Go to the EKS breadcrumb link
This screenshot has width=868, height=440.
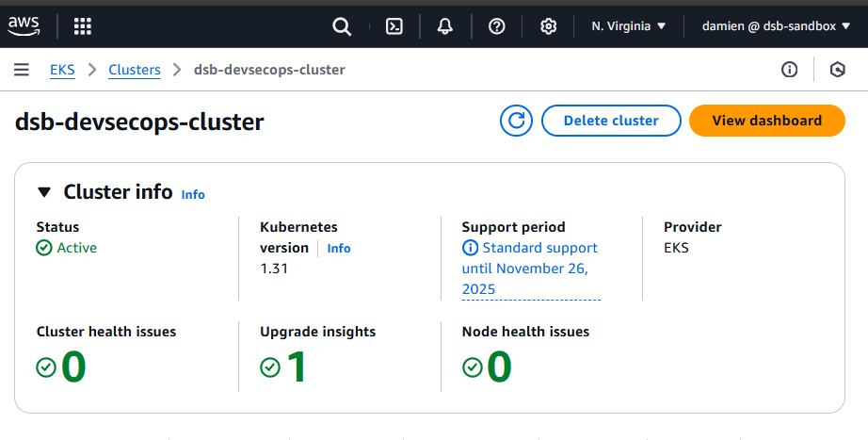tap(62, 70)
